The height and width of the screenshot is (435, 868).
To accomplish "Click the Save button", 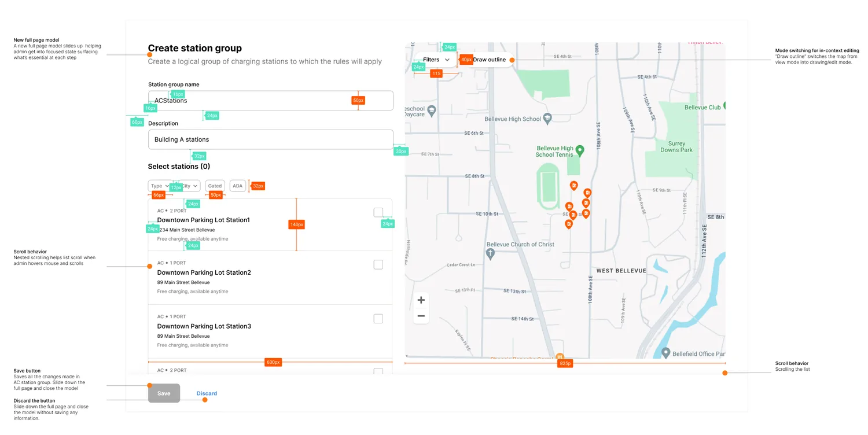I will click(x=164, y=393).
